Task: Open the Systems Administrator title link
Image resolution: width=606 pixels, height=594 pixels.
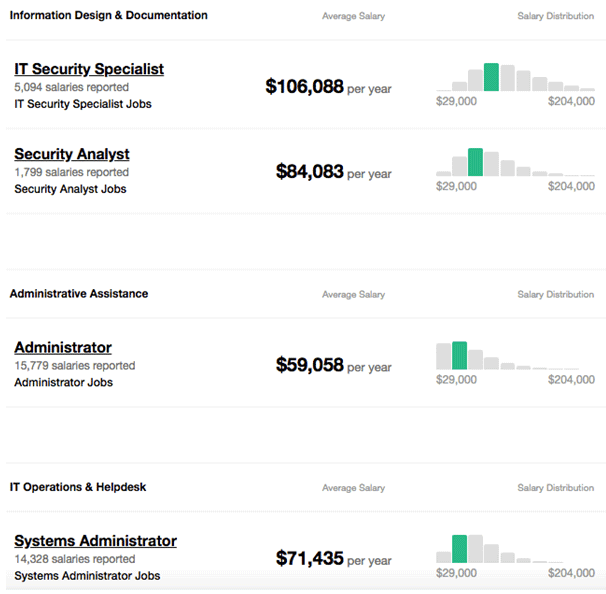Action: coord(95,541)
